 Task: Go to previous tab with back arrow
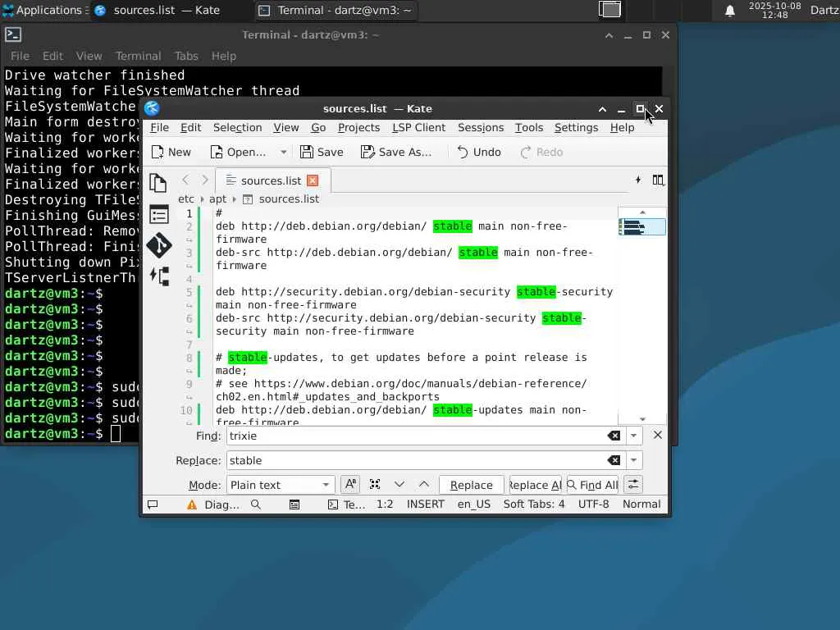pos(185,180)
